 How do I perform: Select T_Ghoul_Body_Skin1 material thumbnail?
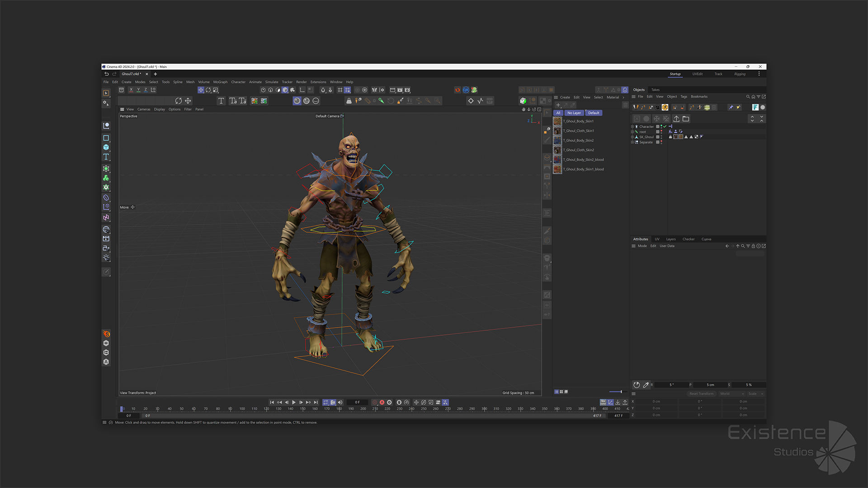557,121
